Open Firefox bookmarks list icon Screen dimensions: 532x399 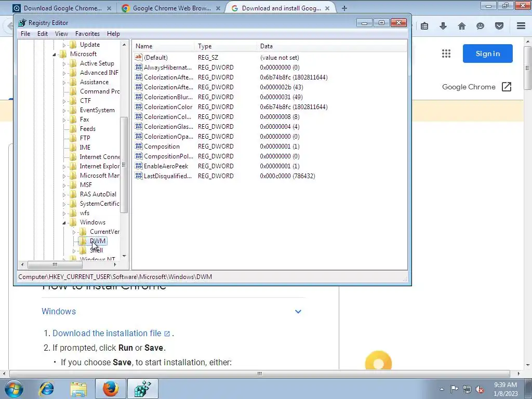tap(424, 26)
